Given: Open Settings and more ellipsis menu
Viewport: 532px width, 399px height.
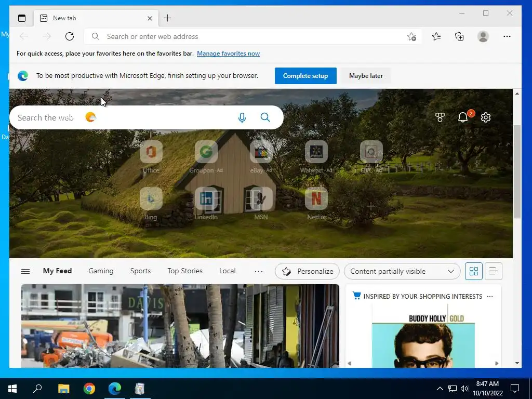Looking at the screenshot, I should click(x=507, y=36).
